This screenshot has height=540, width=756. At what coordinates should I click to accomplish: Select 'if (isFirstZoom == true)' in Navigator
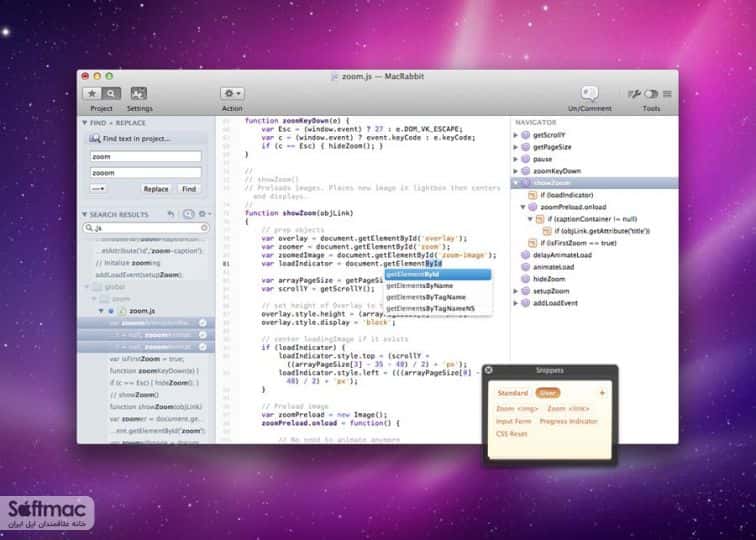(x=578, y=243)
